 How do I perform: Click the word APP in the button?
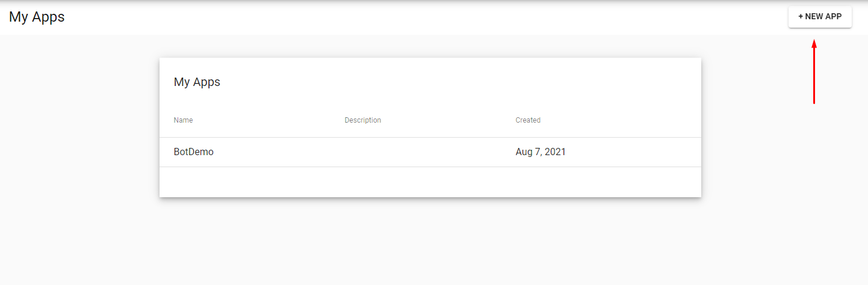click(x=833, y=17)
